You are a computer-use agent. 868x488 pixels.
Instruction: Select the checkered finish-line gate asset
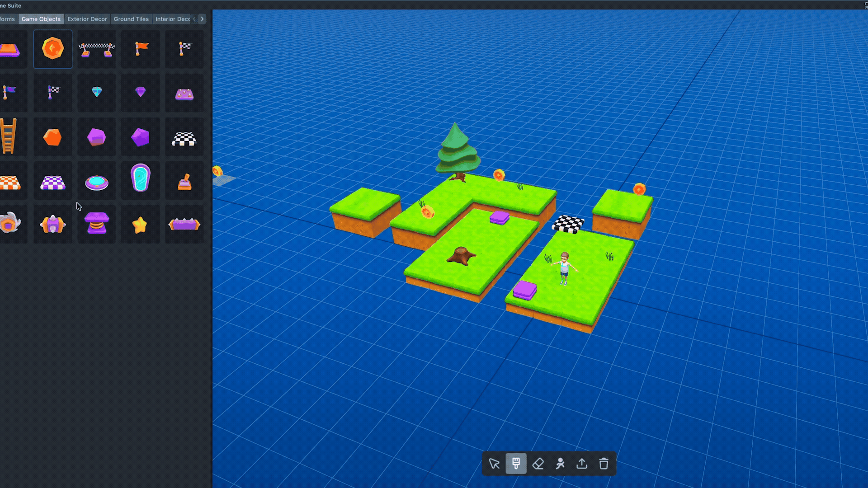(96, 49)
